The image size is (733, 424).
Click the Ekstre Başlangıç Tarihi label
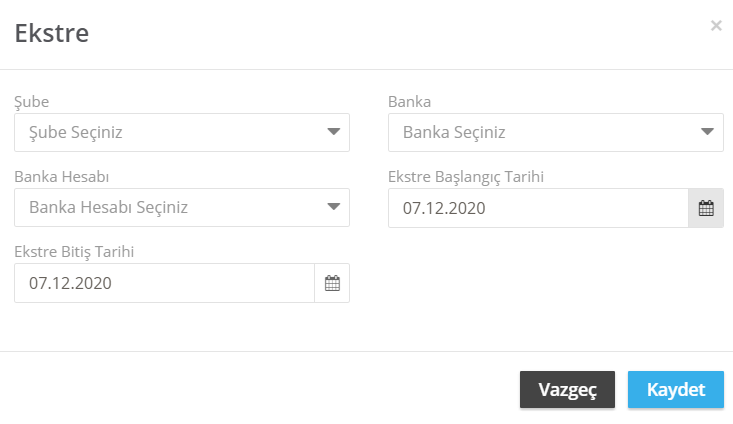tap(466, 177)
